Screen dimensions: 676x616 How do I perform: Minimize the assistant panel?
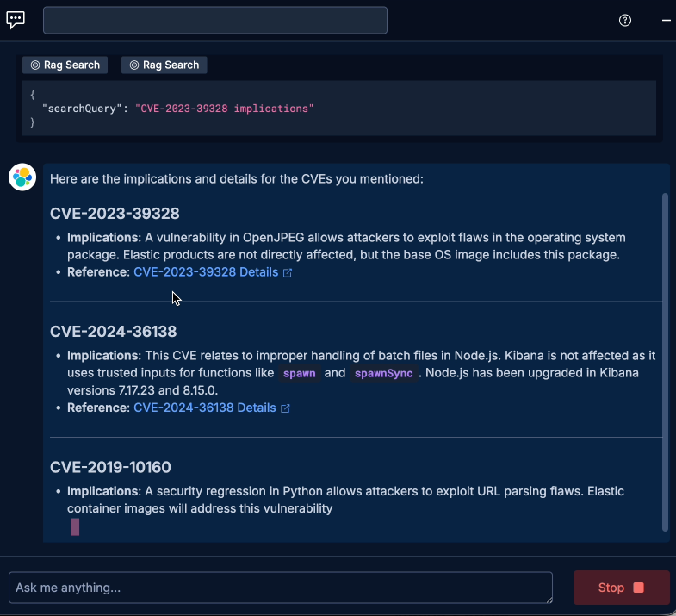click(666, 21)
